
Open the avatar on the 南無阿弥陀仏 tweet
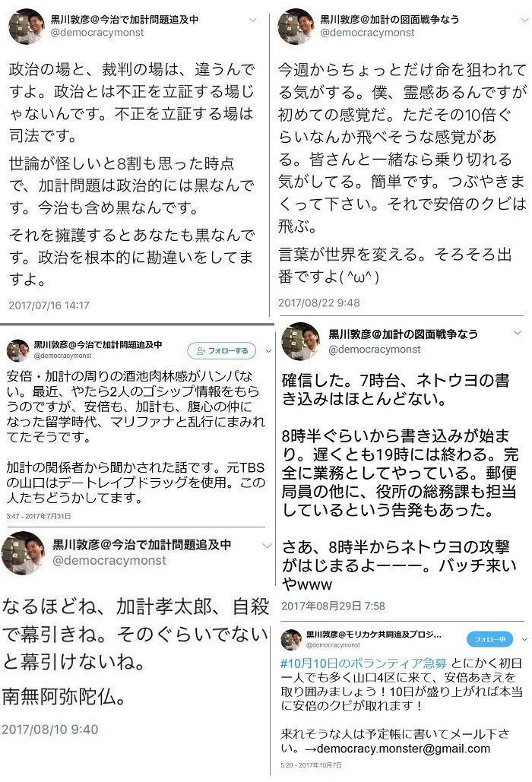pyautogui.click(x=23, y=552)
